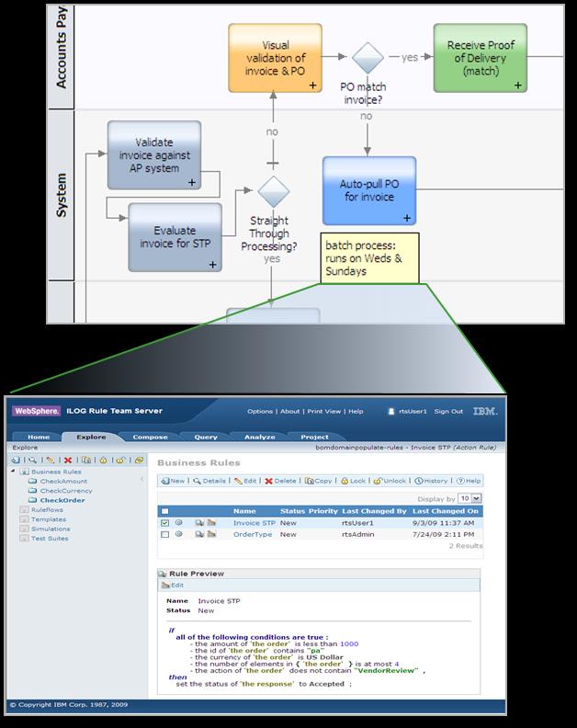Select the Invoice STP row checkbox
The height and width of the screenshot is (728, 577).
point(164,523)
